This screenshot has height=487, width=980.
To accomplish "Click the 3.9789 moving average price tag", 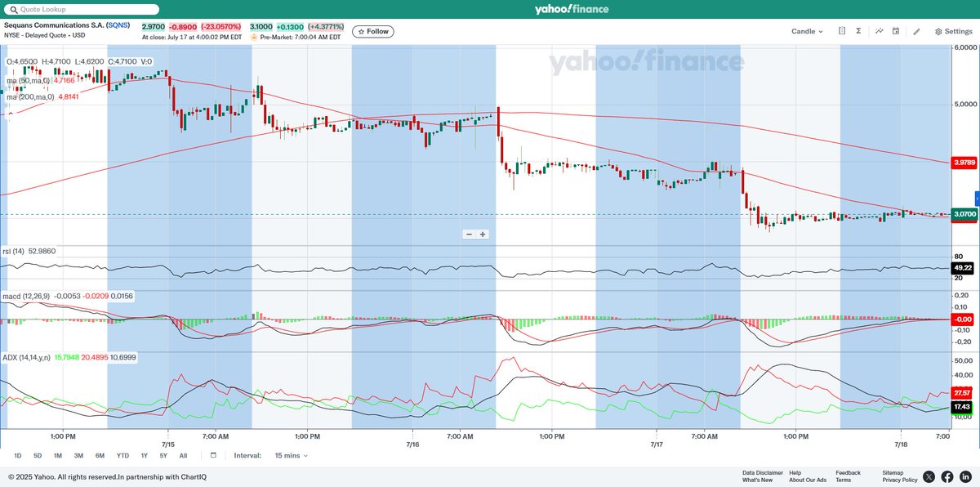I will (x=964, y=163).
